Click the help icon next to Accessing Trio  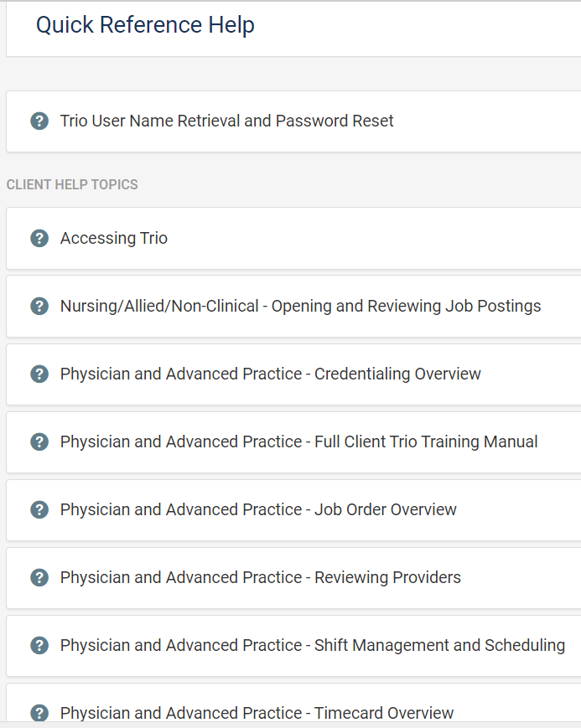click(39, 239)
